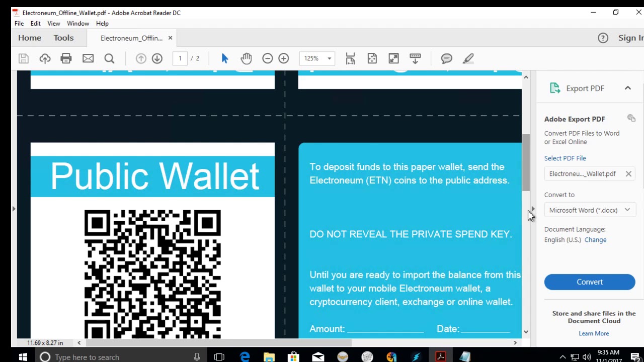Add a sticky note comment
644x362 pixels.
point(447,58)
